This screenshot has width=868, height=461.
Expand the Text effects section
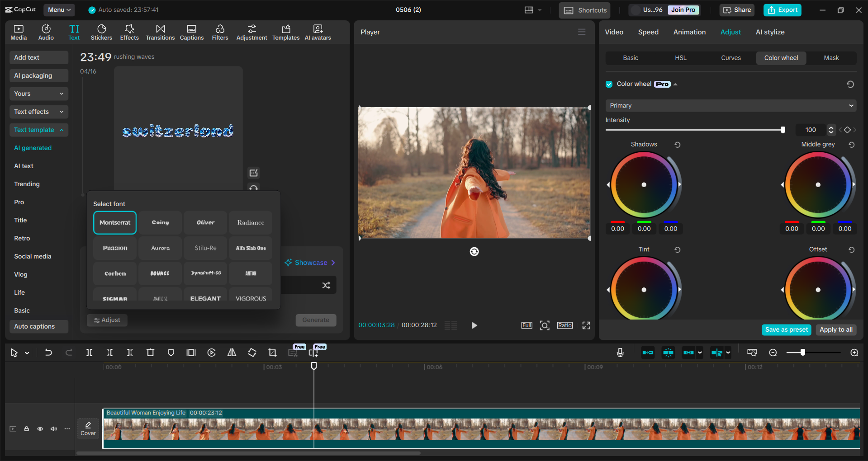pyautogui.click(x=38, y=112)
